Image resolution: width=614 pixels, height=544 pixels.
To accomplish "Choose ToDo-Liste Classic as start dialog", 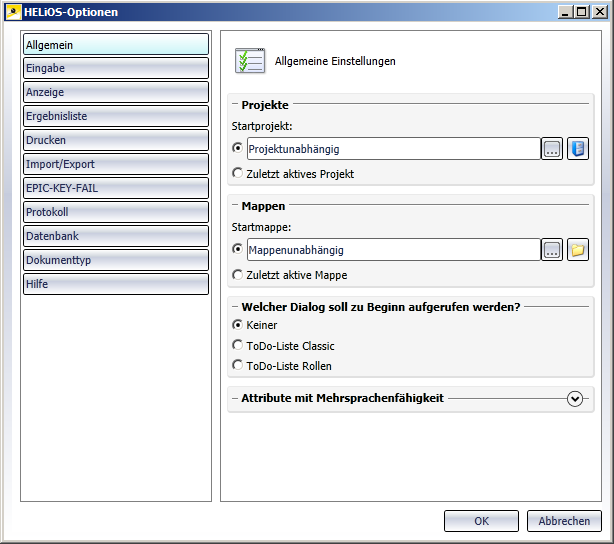I will [284, 346].
